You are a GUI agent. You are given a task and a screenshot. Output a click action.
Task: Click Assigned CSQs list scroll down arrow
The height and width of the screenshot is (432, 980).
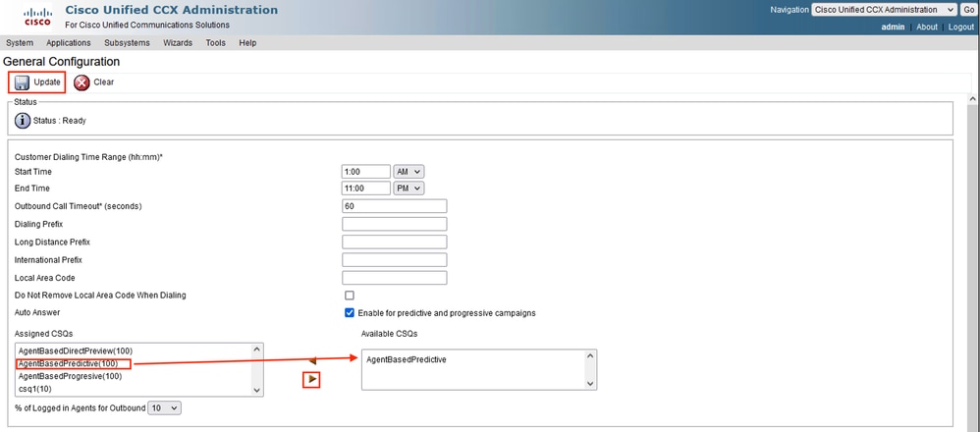[x=256, y=390]
